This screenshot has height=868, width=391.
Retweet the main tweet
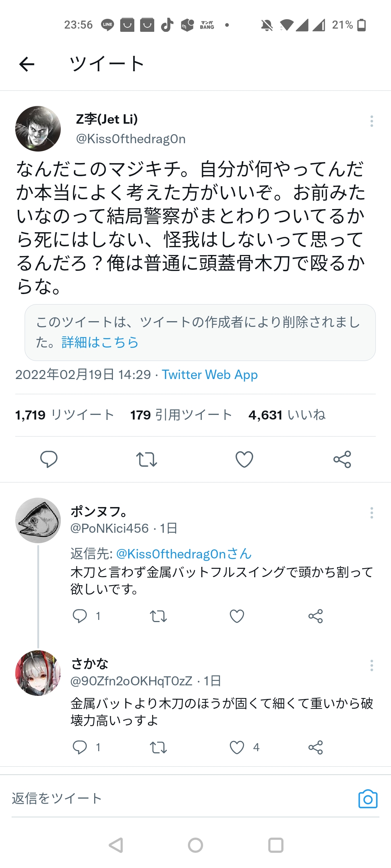pos(147,459)
